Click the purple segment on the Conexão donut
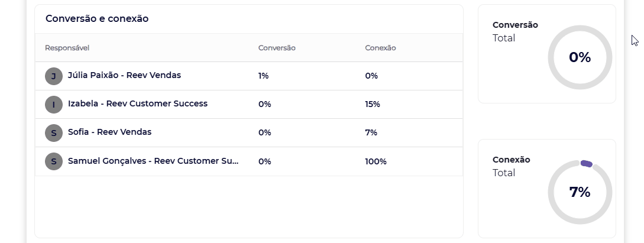This screenshot has width=644, height=243. click(587, 164)
